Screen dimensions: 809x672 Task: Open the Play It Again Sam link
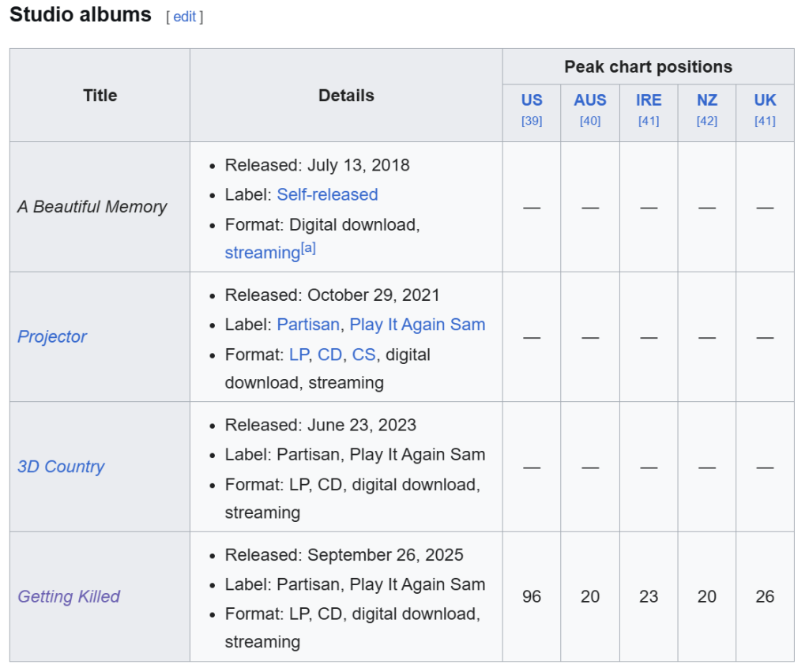417,325
